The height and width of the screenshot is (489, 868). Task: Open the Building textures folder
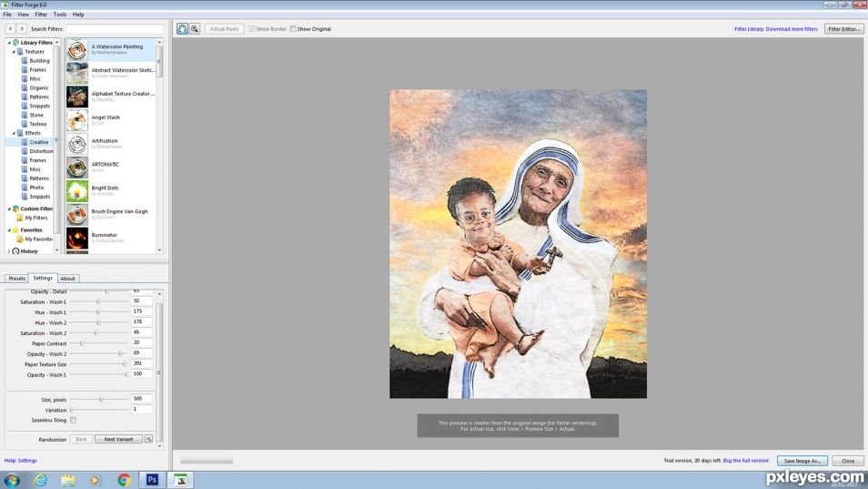click(x=35, y=61)
